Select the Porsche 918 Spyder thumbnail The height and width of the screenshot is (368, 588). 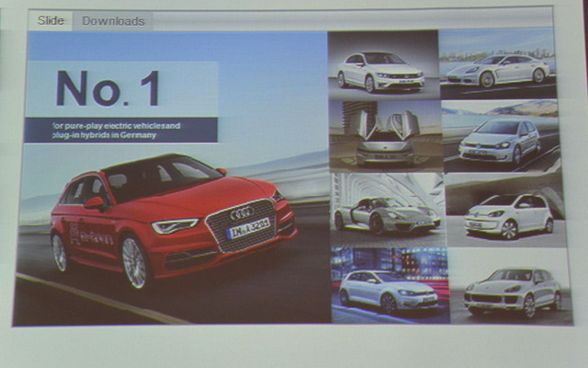387,210
